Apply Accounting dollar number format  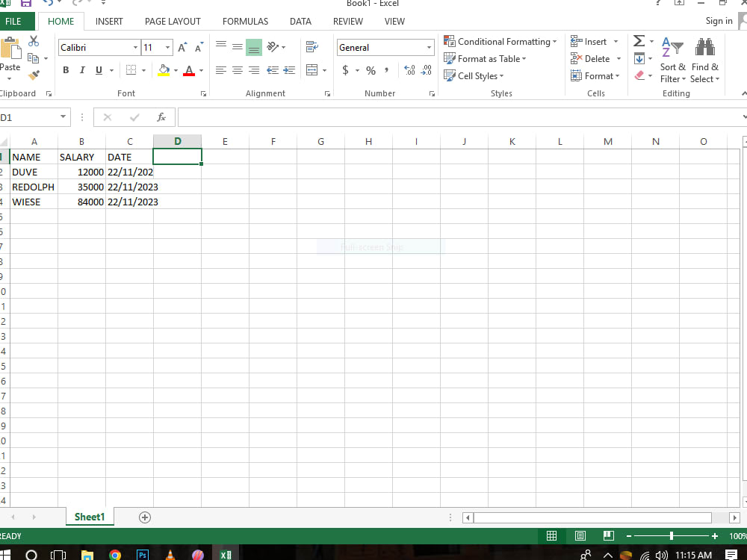[345, 70]
